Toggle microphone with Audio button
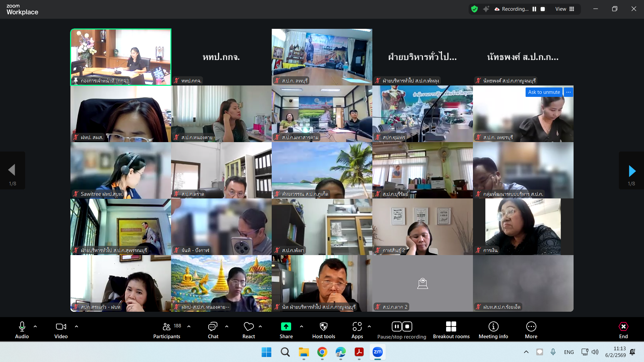Image resolution: width=644 pixels, height=362 pixels. pyautogui.click(x=22, y=327)
